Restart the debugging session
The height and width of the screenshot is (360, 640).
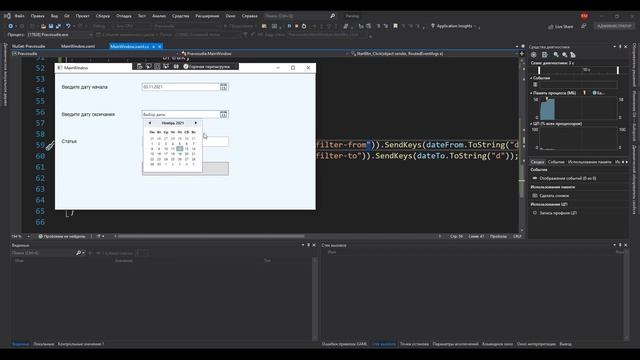click(x=304, y=26)
